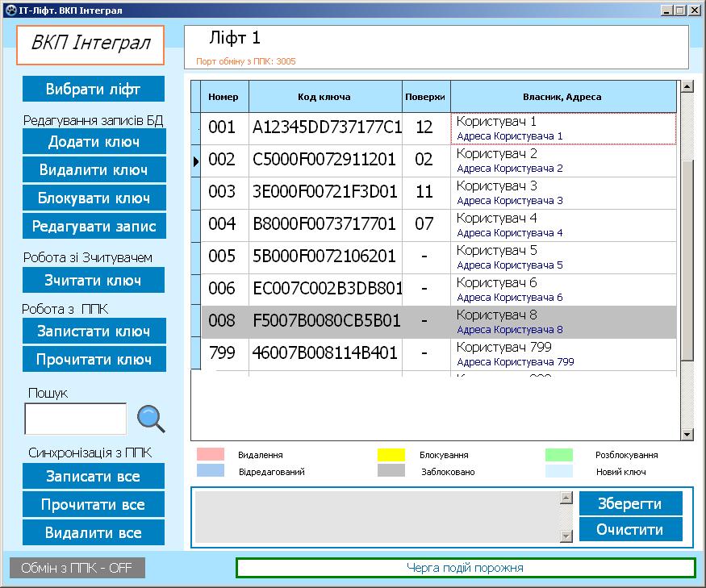The width and height of the screenshot is (706, 588).
Task: Click owner cell Користувач 1
Action: point(563,128)
